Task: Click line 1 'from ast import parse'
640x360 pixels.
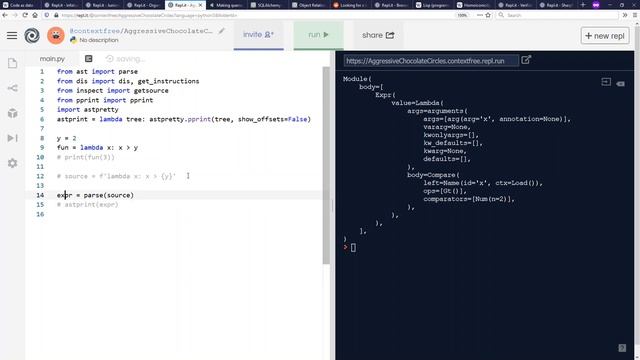Action: (x=97, y=71)
